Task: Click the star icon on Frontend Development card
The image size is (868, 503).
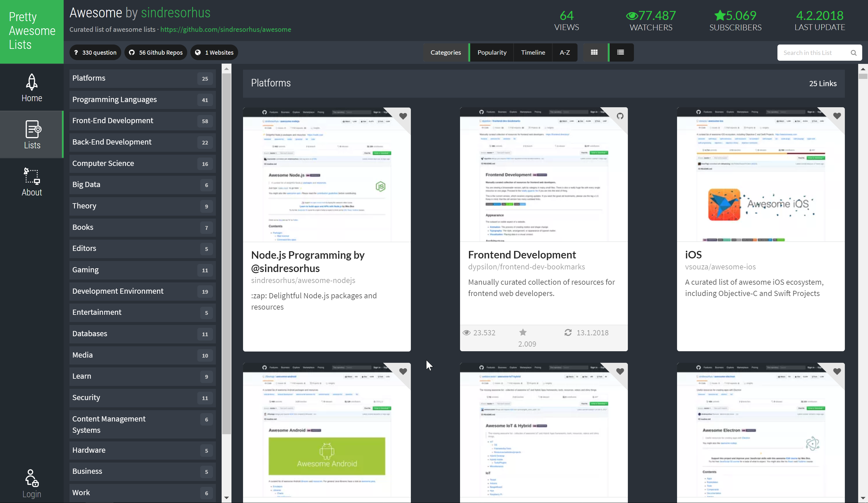Action: [523, 332]
